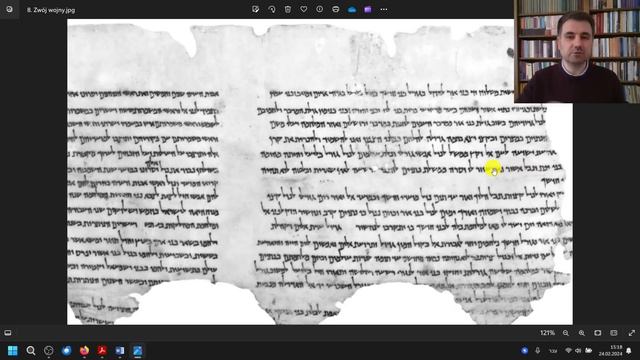
Task: Click the Print icon in the top toolbar
Action: point(336,9)
